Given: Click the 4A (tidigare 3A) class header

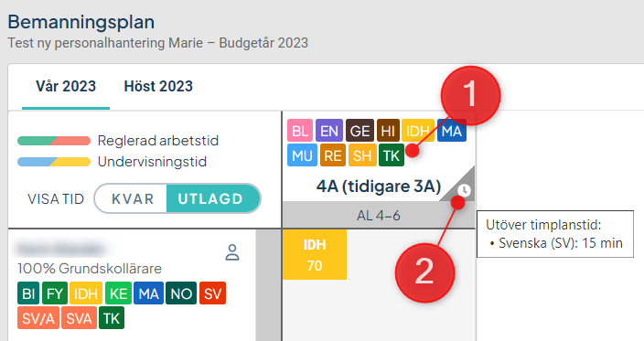Looking at the screenshot, I should point(379,186).
